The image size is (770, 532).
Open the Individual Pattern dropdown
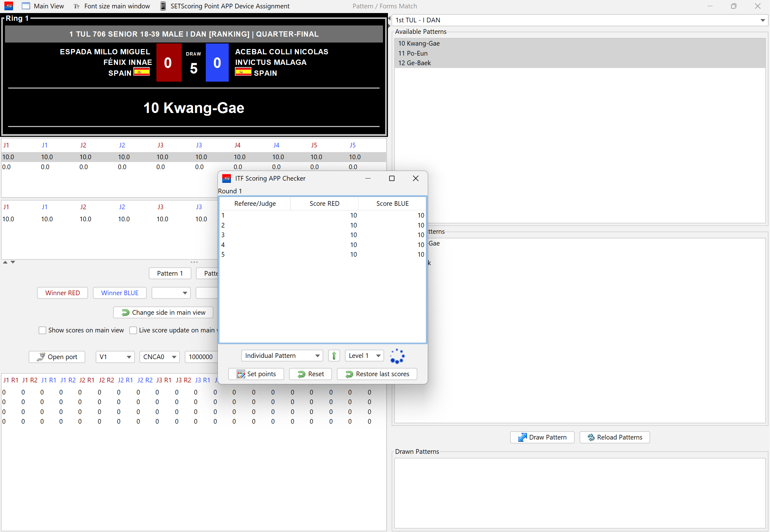(x=282, y=356)
